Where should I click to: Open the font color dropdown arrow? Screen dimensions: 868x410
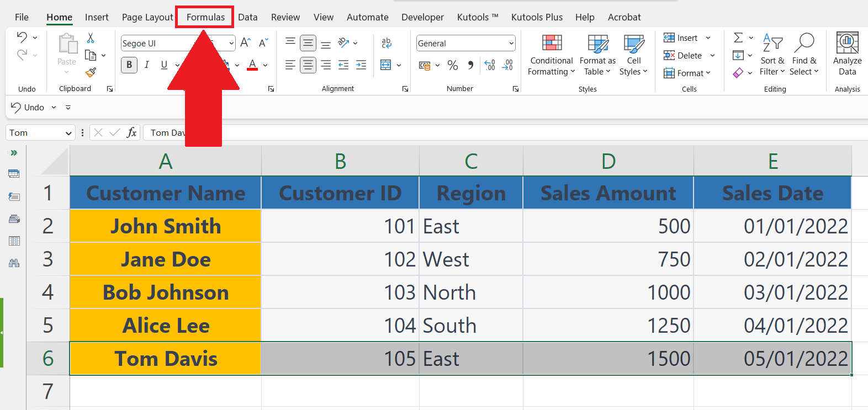coord(266,65)
